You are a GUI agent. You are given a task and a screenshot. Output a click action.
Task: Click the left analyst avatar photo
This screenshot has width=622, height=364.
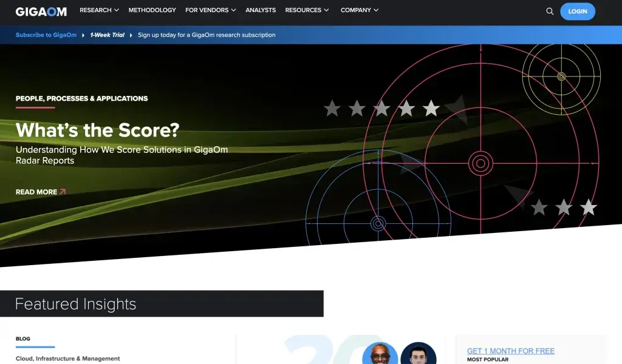tap(380, 354)
